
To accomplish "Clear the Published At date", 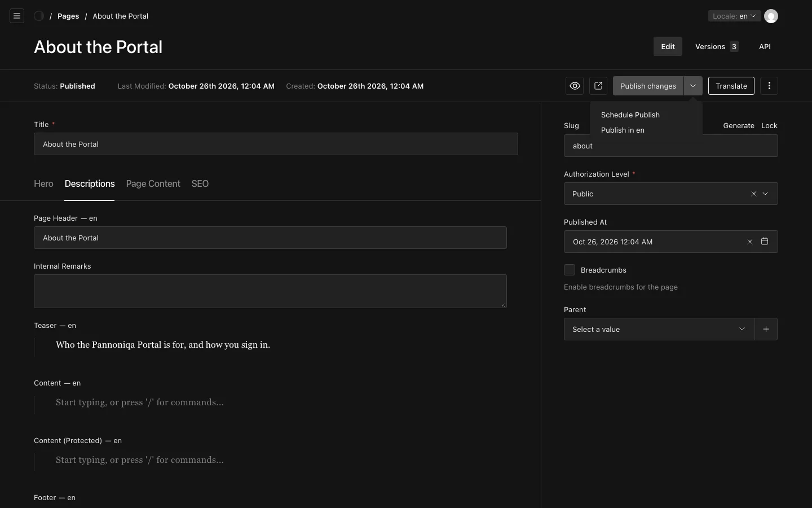I will (x=750, y=242).
